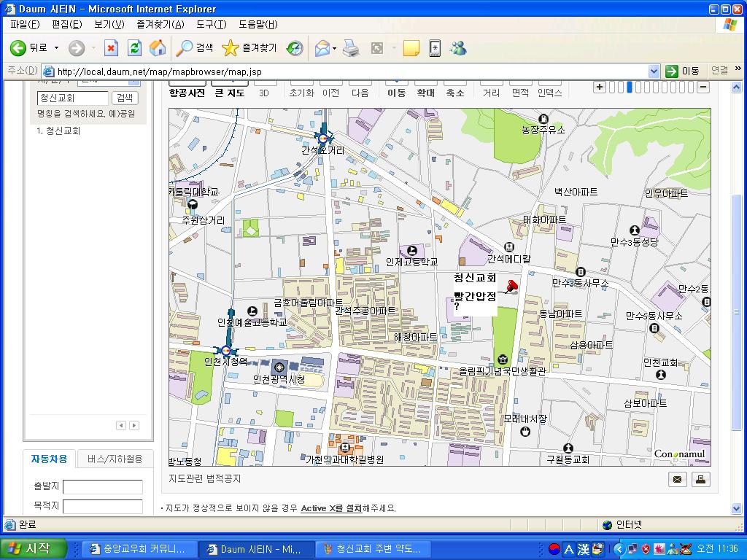Select the highlighted zoom level bar
This screenshot has height=560, width=747.
629,87
